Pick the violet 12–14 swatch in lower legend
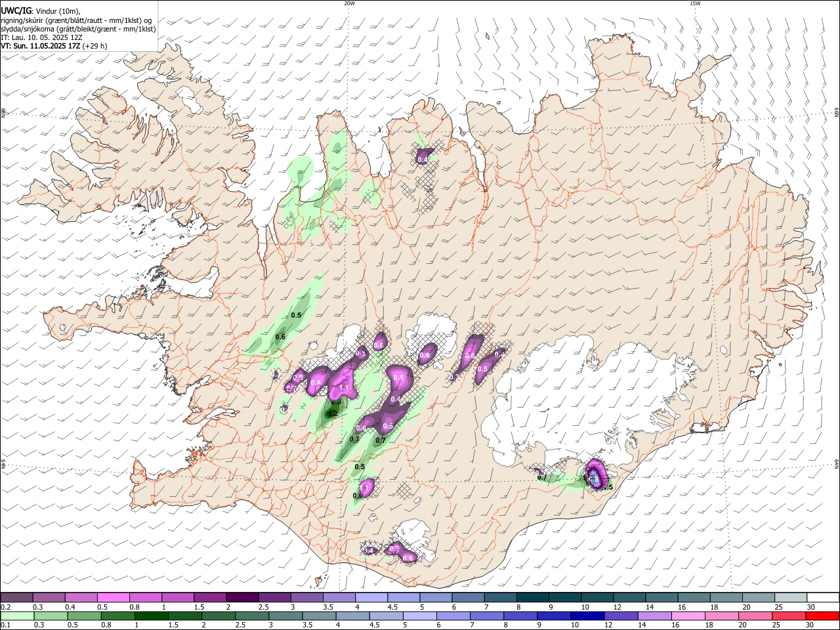Image resolution: width=840 pixels, height=630 pixels. pos(621,616)
